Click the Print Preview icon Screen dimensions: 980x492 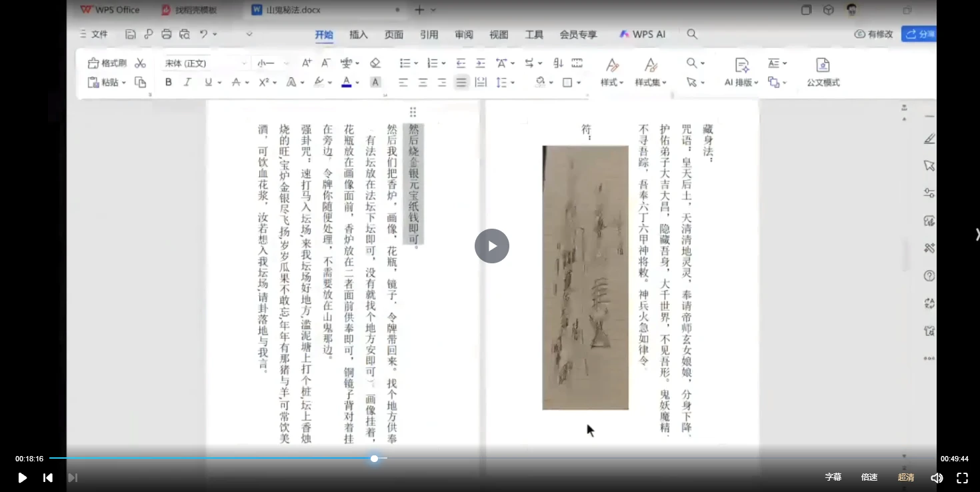(185, 34)
